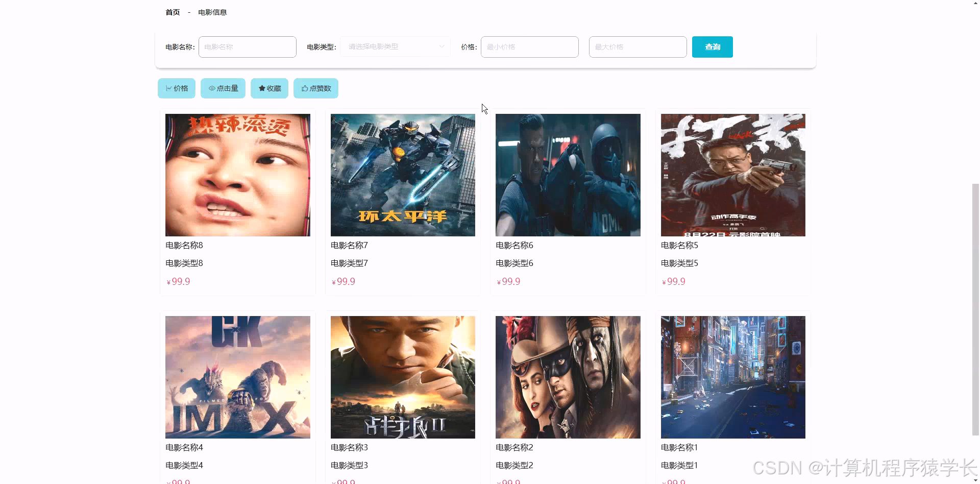Open the 电影名称1 street poster
Viewport: 980px width, 484px height.
click(733, 377)
